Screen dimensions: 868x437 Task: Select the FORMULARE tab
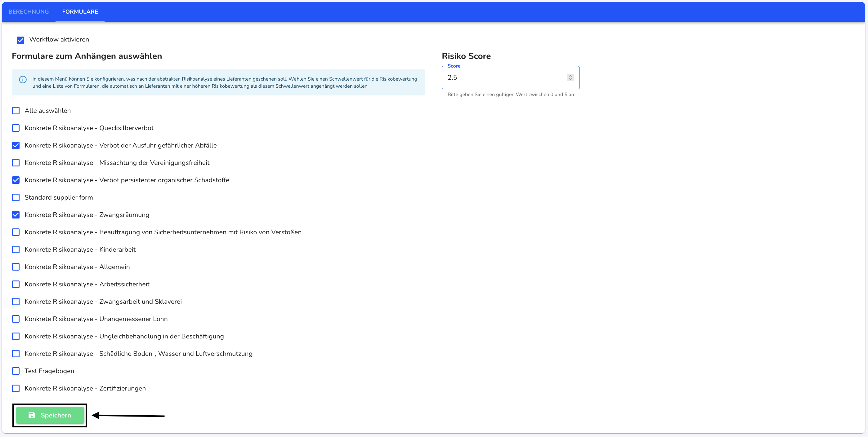80,12
